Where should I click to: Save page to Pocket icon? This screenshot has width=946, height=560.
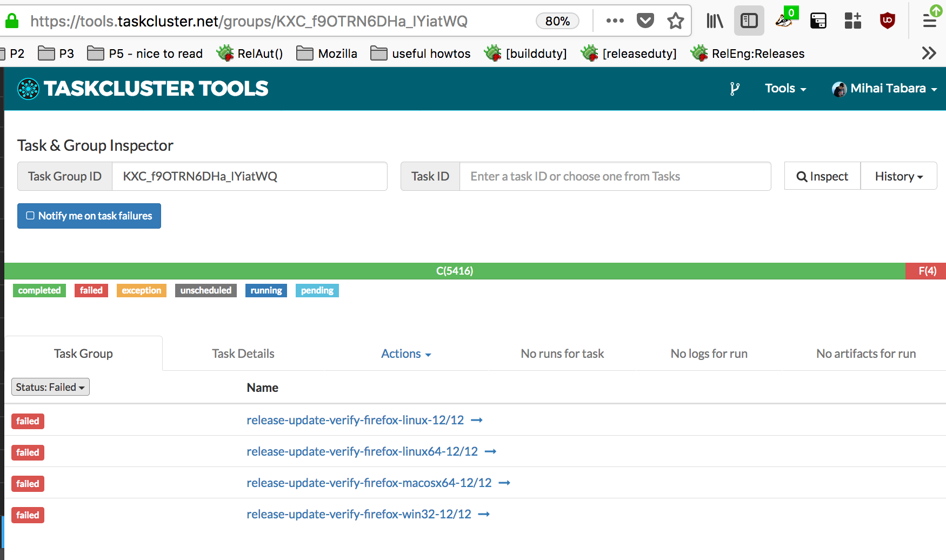pyautogui.click(x=645, y=21)
